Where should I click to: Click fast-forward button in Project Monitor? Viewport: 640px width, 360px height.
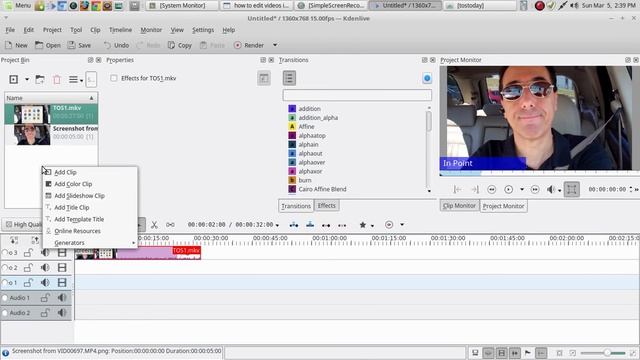click(x=535, y=189)
